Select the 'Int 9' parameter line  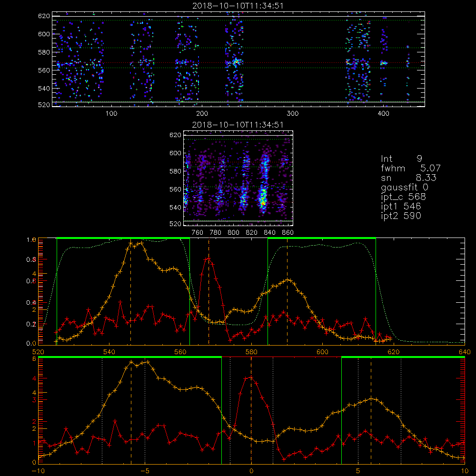point(401,159)
